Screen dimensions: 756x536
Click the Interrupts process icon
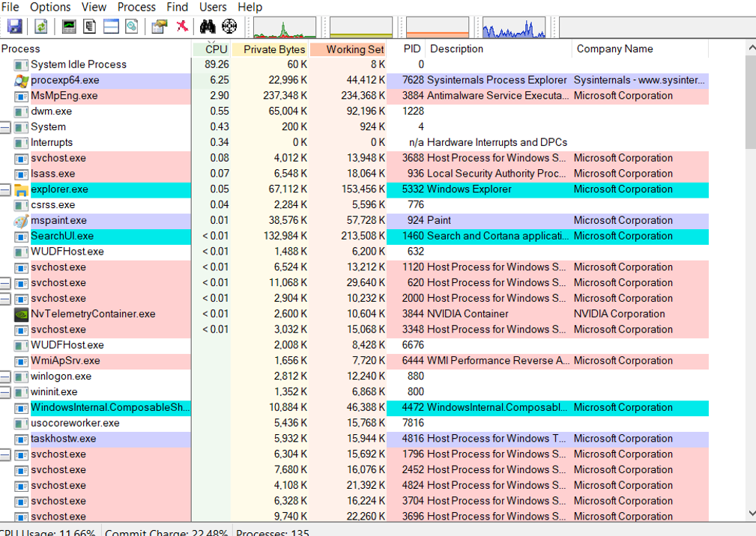(21, 143)
